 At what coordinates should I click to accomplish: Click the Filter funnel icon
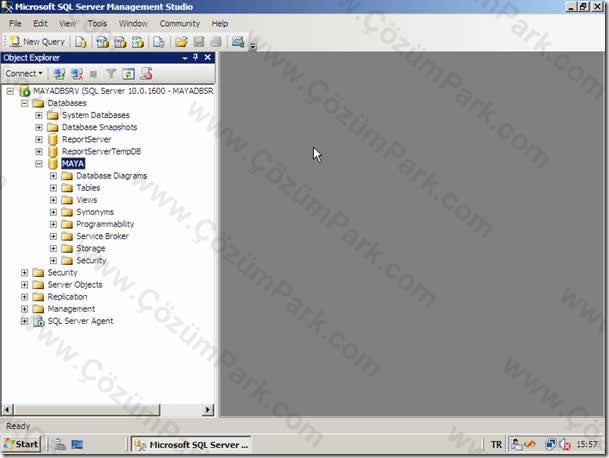click(x=111, y=73)
